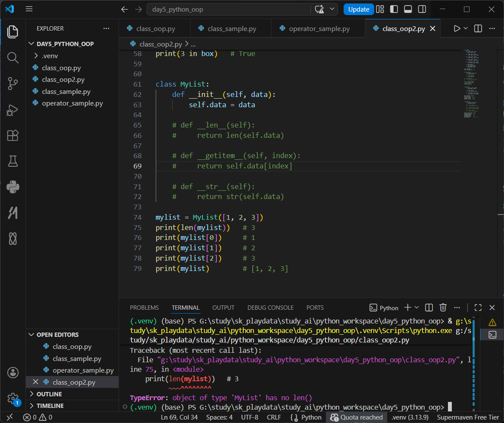Screen dimensions: 504x423
Task: Create new terminal with plus icon
Action: pos(407,308)
